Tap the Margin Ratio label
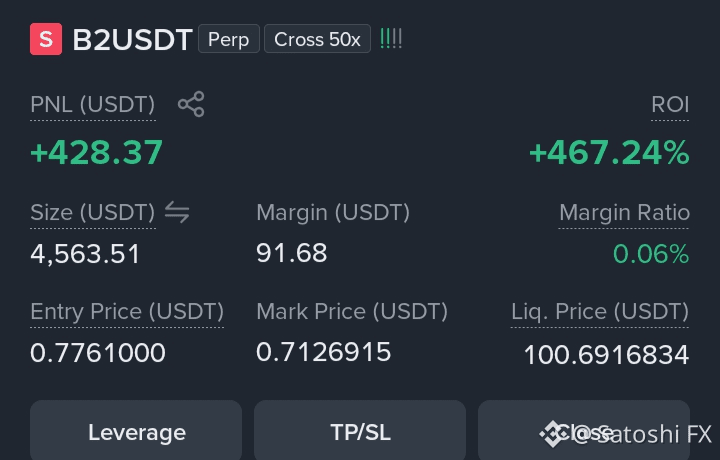720x460 pixels. (x=624, y=213)
